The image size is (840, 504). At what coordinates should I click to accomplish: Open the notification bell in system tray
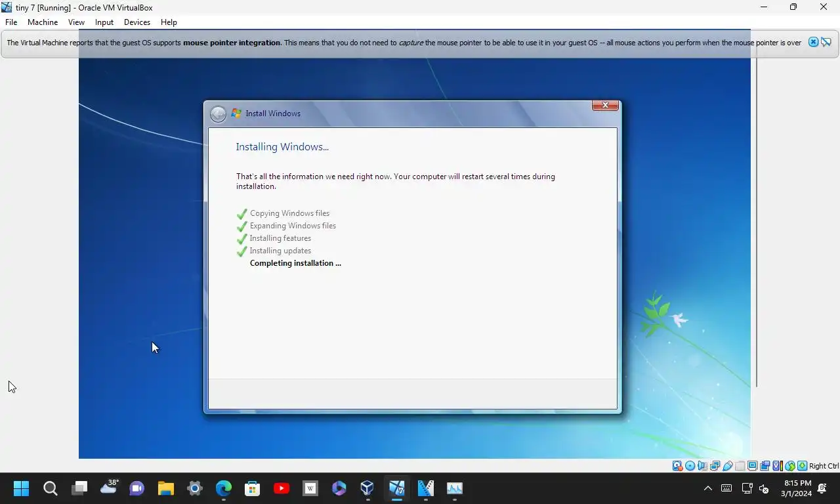[x=823, y=488]
